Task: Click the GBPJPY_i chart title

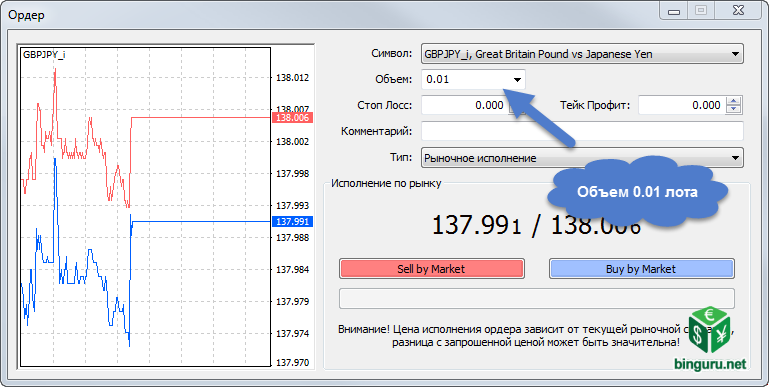Action: (x=44, y=54)
